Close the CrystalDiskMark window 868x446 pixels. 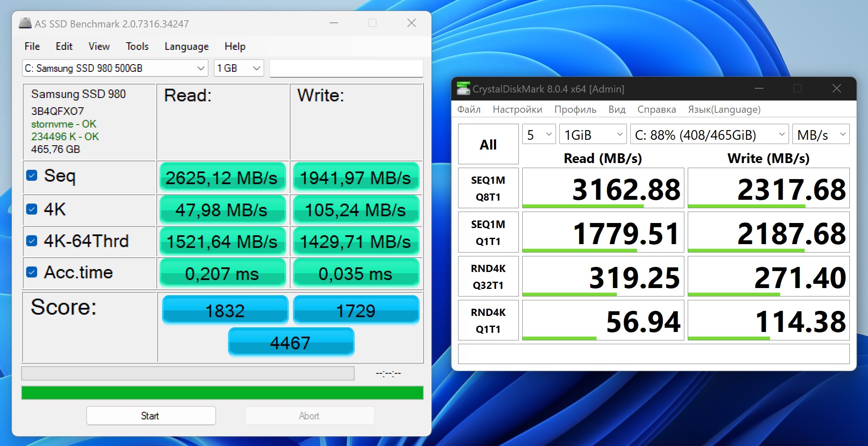[x=837, y=89]
